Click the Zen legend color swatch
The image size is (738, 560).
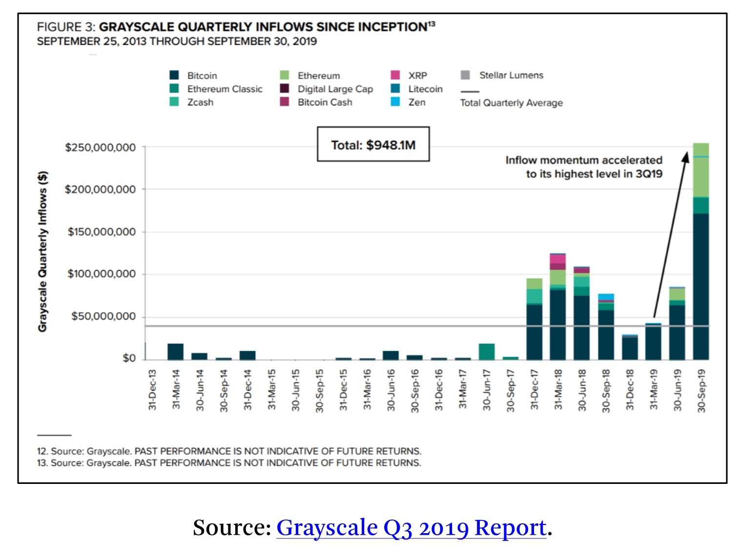click(x=395, y=101)
